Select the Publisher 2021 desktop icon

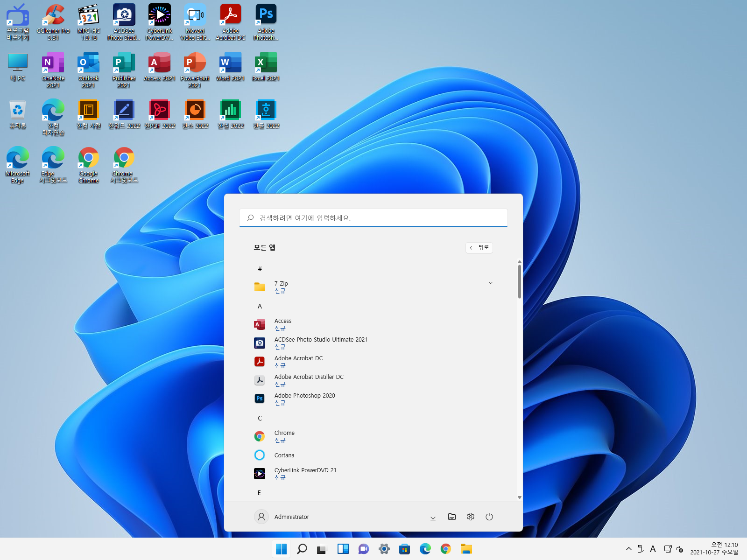[x=124, y=70]
